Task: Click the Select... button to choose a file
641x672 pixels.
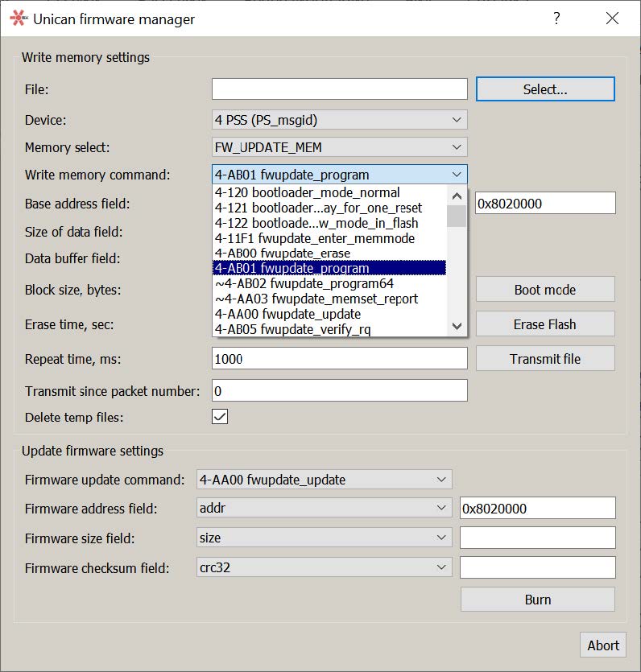Action: (x=545, y=89)
